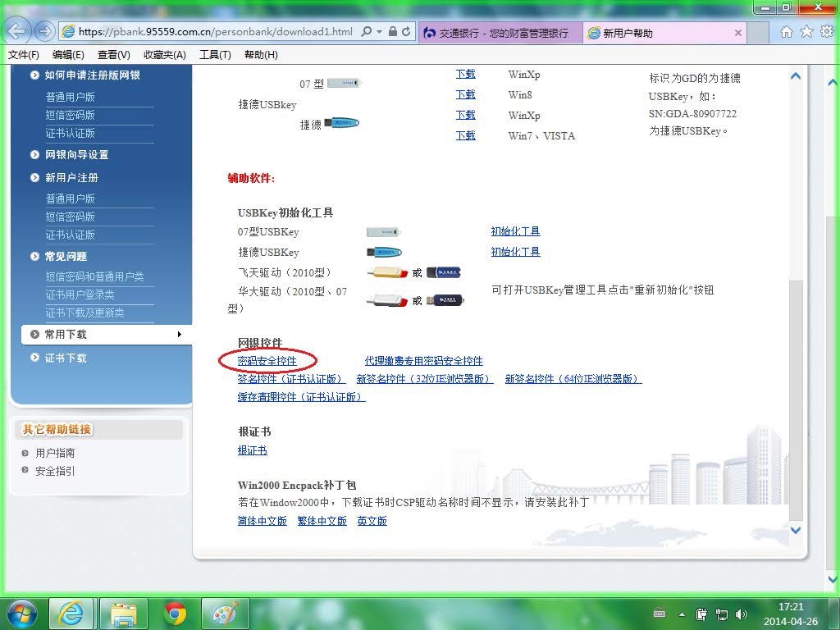
Task: Open the 编辑(E) menu
Action: tap(68, 55)
